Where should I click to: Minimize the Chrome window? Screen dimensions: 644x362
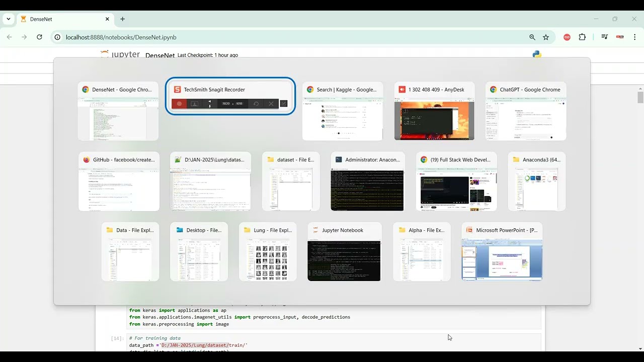(x=596, y=19)
